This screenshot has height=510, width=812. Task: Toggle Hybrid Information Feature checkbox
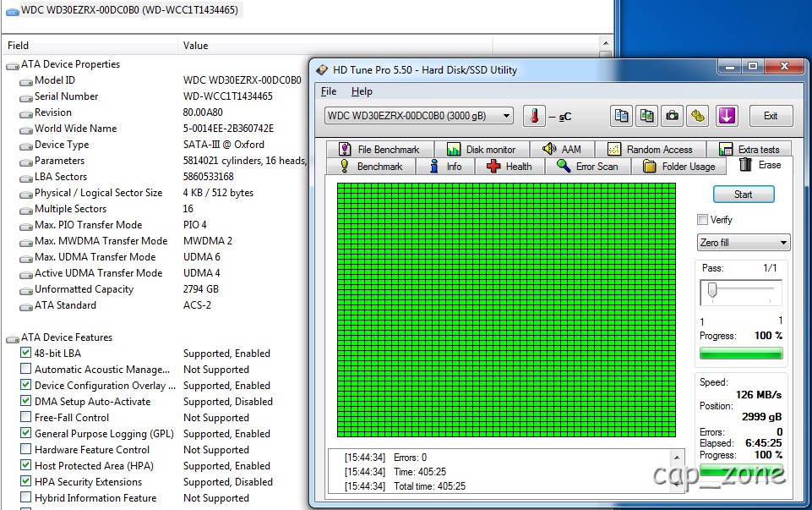25,497
